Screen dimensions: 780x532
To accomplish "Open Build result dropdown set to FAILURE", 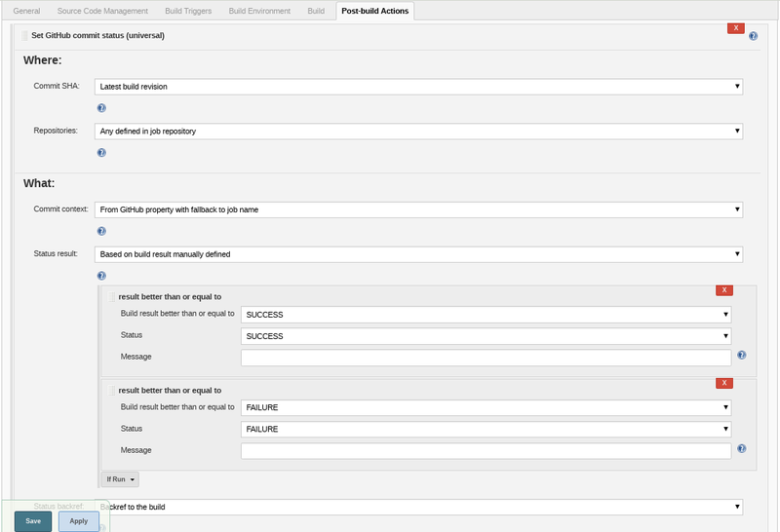I will [486, 407].
